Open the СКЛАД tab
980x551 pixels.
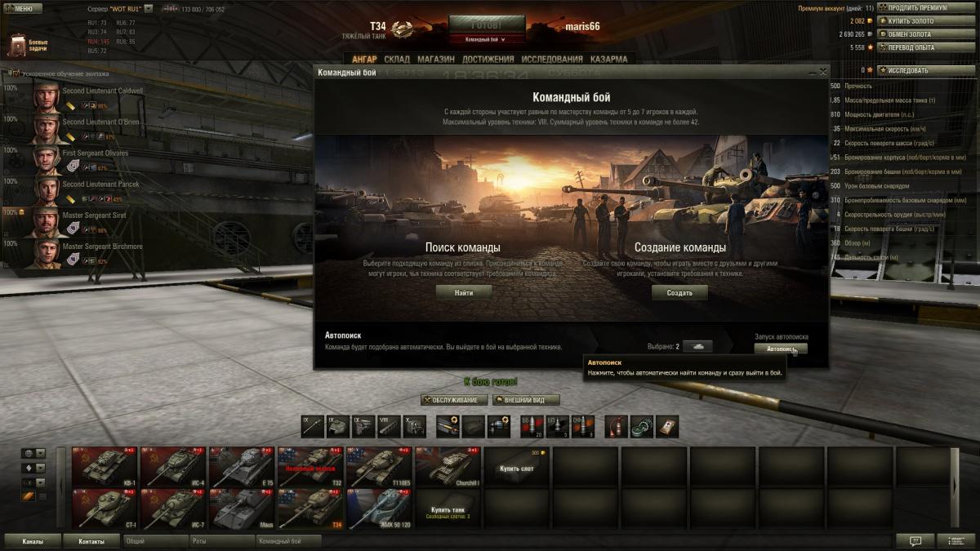tap(397, 59)
